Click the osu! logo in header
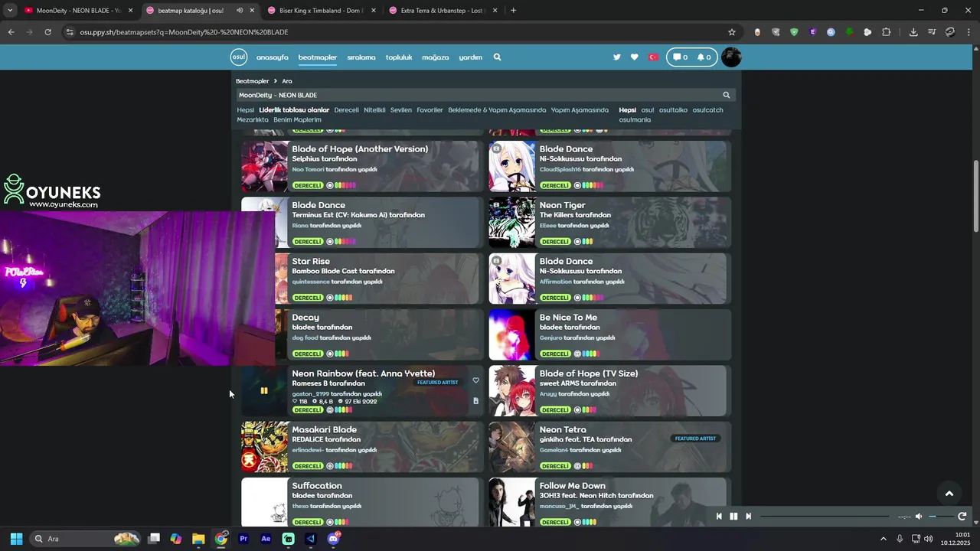980x551 pixels. pyautogui.click(x=239, y=57)
